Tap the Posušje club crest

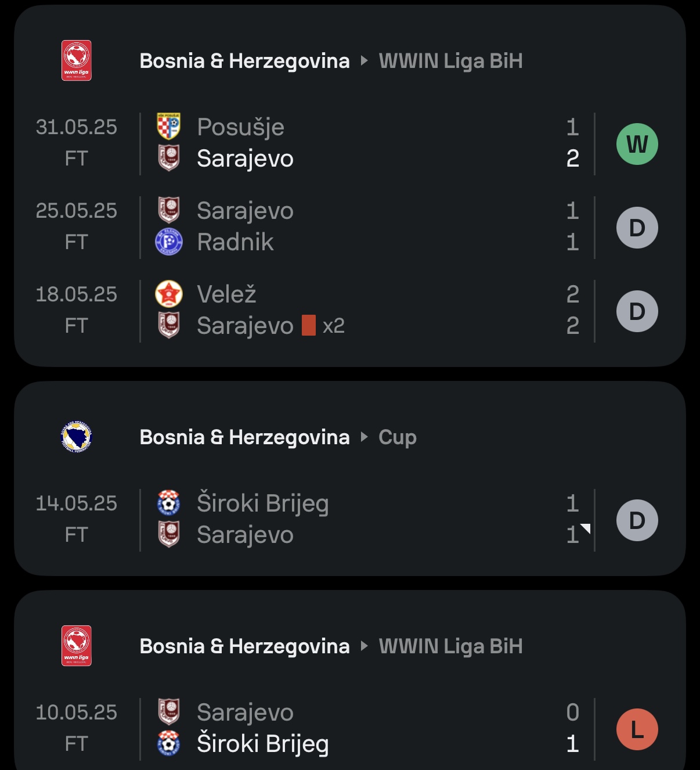169,127
